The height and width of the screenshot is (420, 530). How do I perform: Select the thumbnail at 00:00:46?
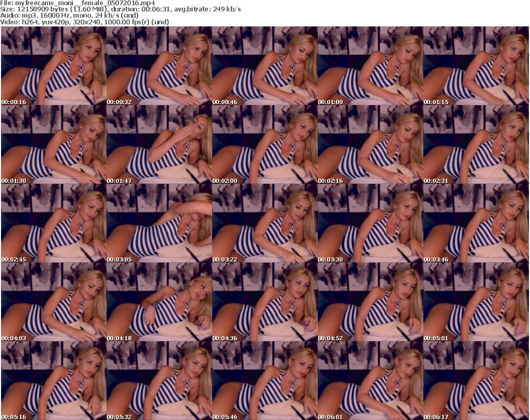coord(264,66)
